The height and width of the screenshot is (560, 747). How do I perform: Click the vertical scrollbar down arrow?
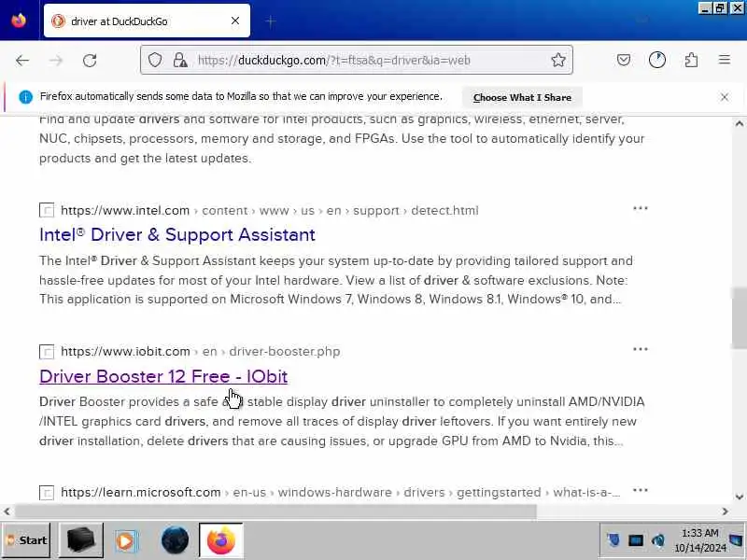(x=739, y=497)
